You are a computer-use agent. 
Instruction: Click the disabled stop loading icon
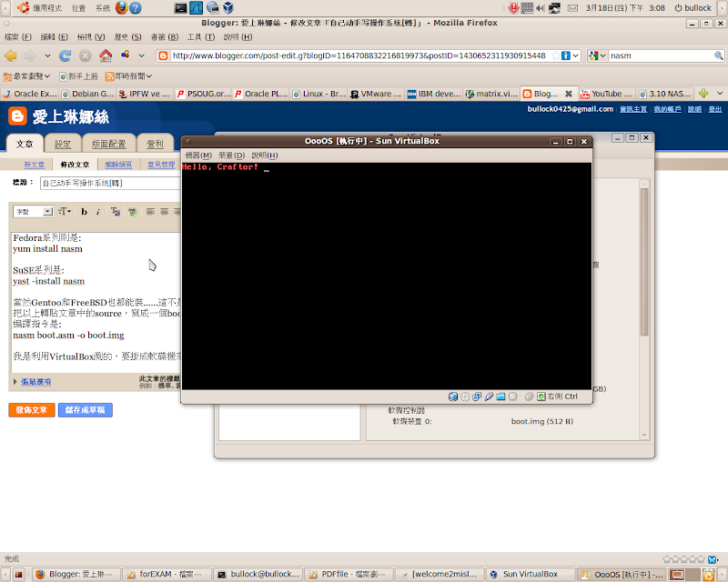pos(85,56)
